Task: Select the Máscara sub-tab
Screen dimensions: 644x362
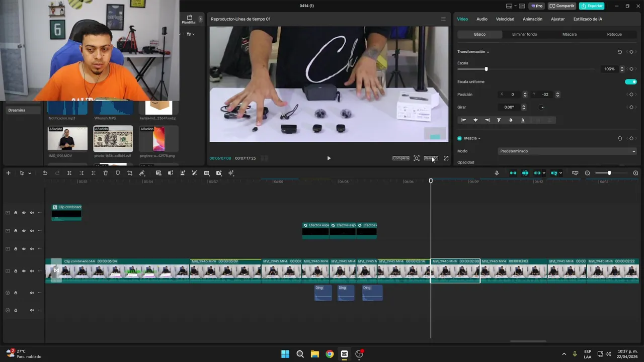Action: 570,34
